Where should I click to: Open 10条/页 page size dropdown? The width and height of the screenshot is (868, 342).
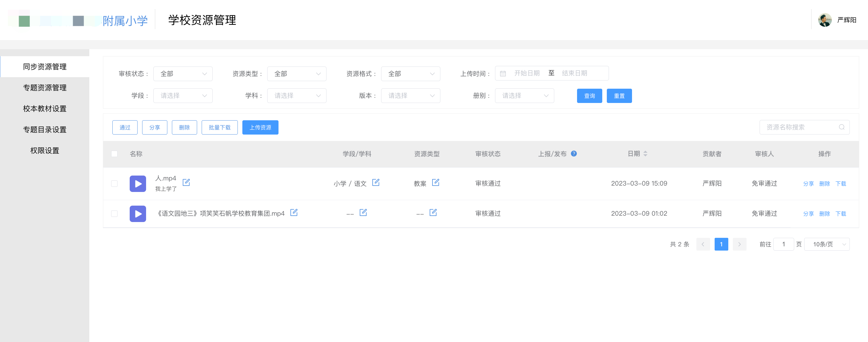pos(827,244)
